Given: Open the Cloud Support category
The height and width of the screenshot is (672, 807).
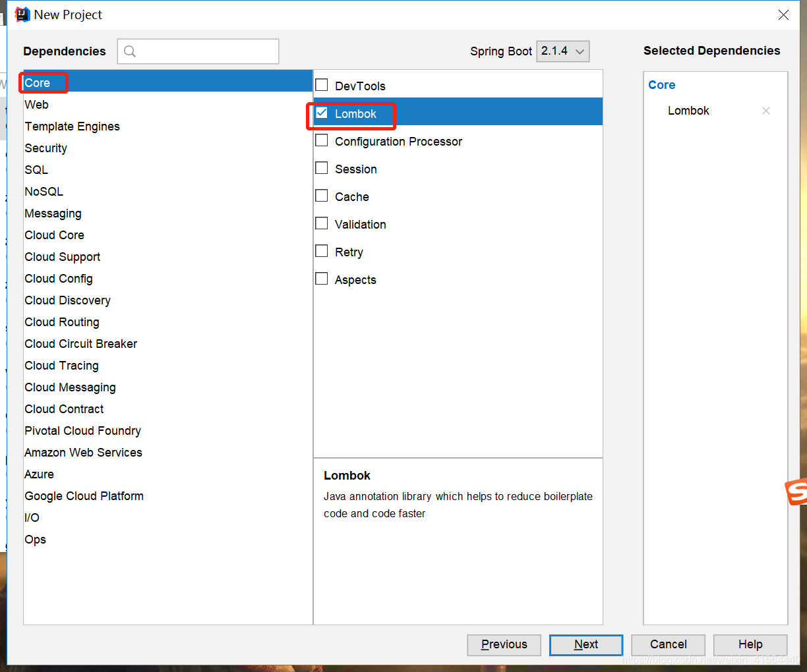Looking at the screenshot, I should pos(168,257).
